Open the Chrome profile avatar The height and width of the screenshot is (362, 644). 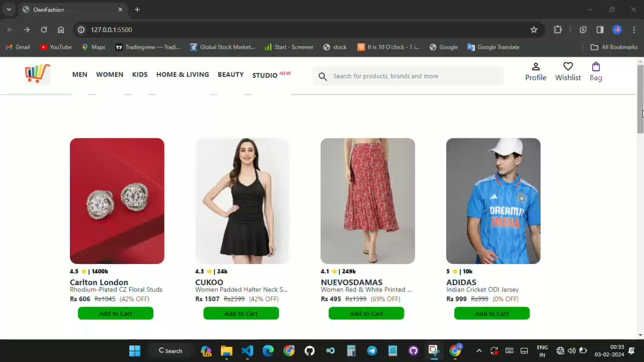click(x=617, y=30)
